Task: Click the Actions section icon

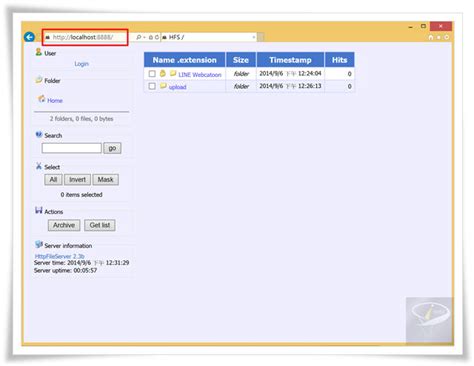Action: (x=39, y=210)
